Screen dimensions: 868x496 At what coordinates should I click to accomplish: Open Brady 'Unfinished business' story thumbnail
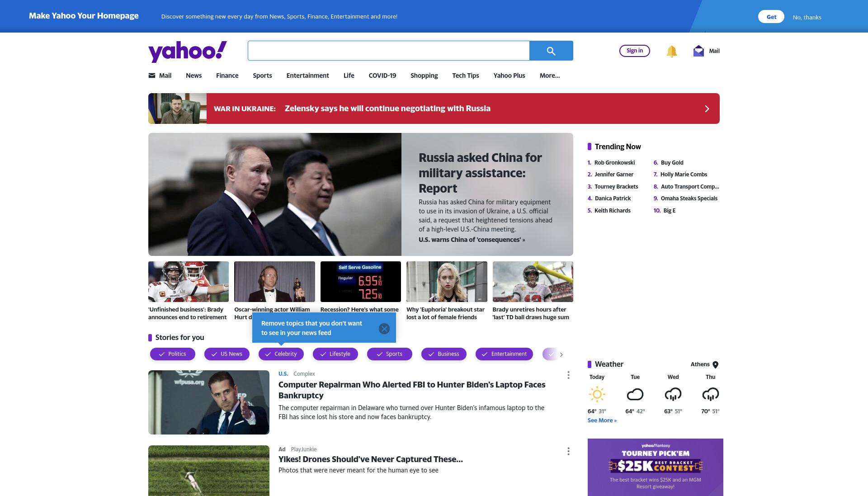coord(189,282)
